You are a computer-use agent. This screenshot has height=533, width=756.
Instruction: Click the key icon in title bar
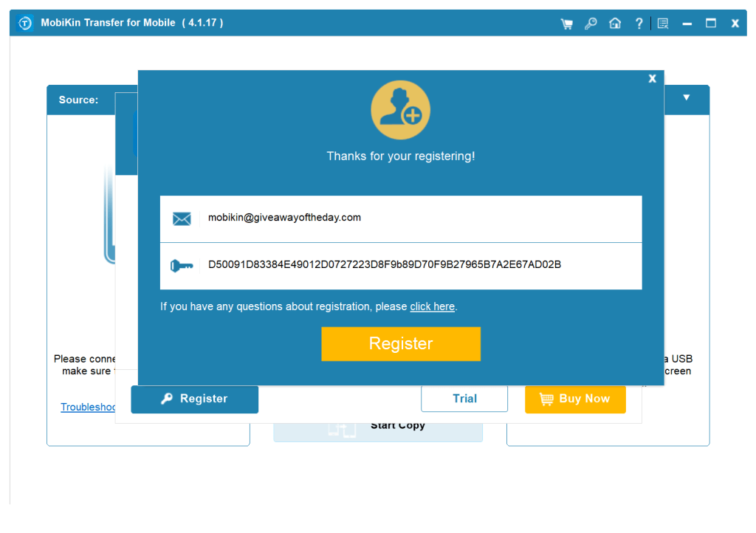[591, 24]
